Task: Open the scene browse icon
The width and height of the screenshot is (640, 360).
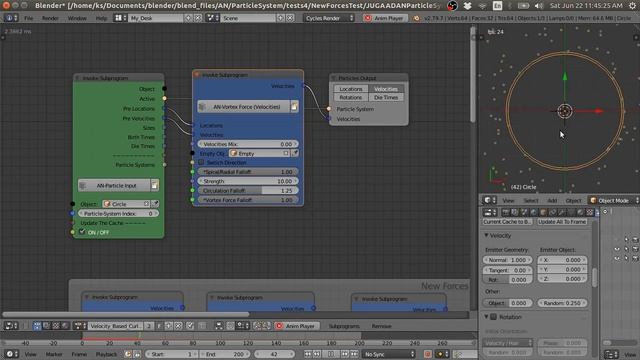Action: (213, 18)
